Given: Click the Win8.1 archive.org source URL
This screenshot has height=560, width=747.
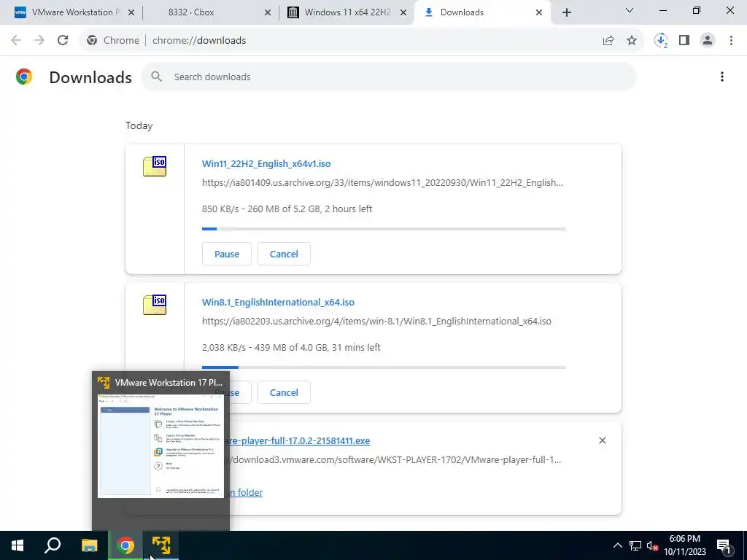Looking at the screenshot, I should (376, 321).
